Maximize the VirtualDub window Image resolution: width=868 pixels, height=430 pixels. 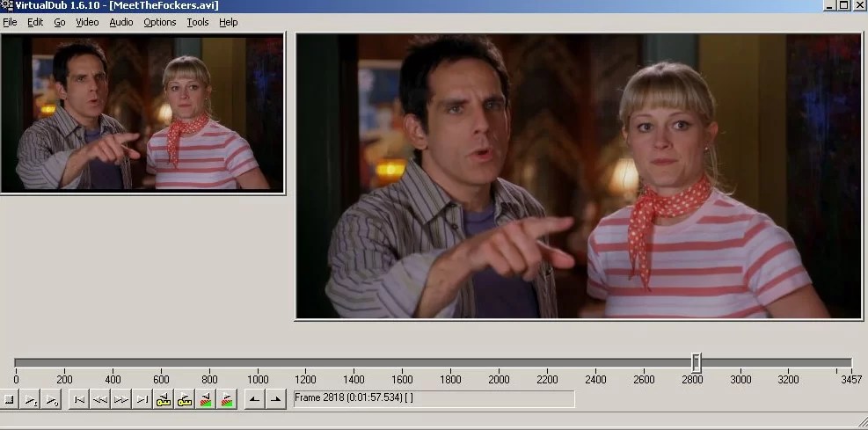click(x=843, y=5)
